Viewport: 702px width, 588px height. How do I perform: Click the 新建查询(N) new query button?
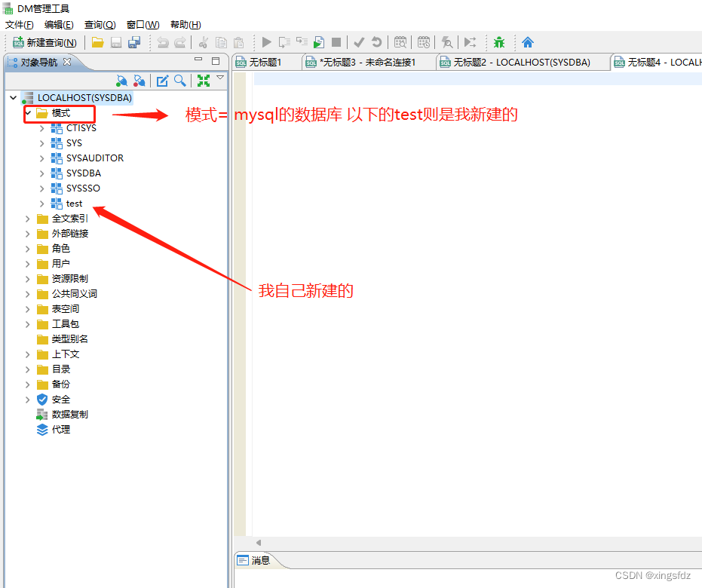point(44,42)
